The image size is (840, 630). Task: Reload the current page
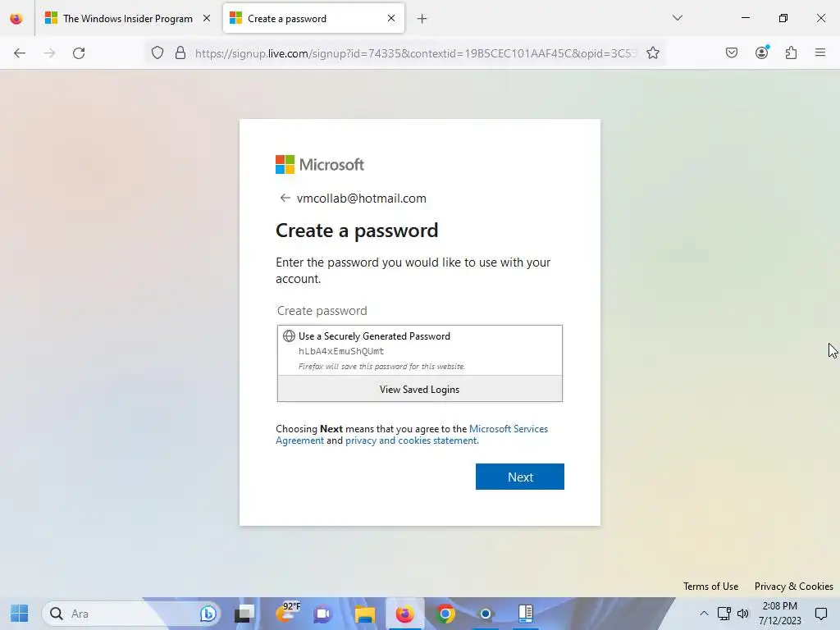(79, 53)
